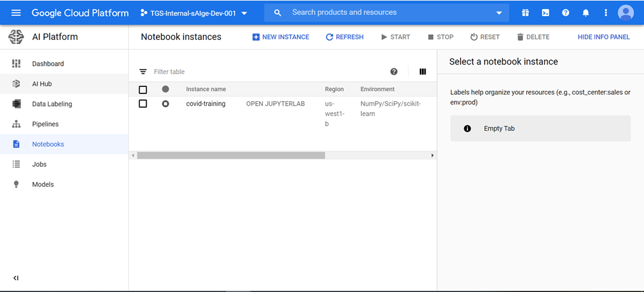
Task: Activate Cloud Shell terminal icon
Action: click(545, 13)
